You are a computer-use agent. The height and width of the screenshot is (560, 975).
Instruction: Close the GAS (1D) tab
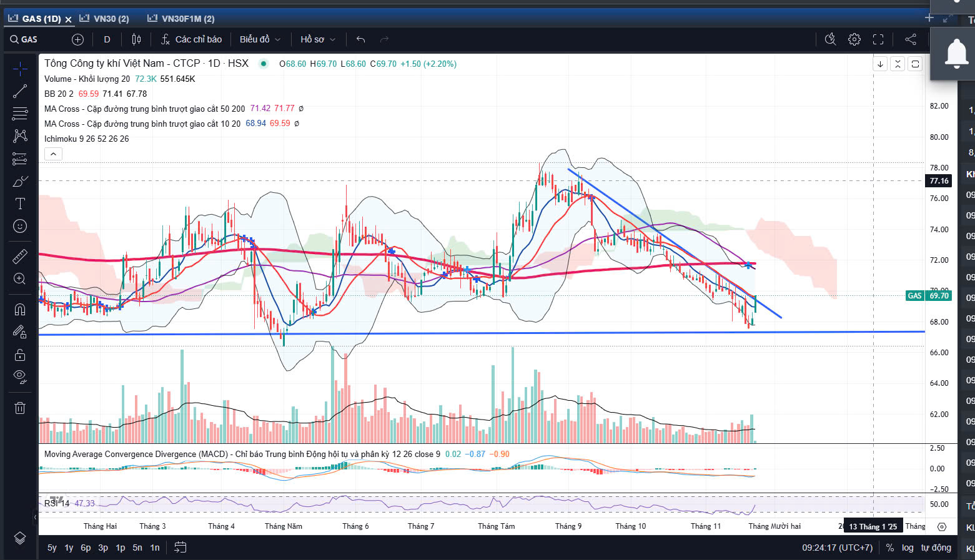click(69, 19)
